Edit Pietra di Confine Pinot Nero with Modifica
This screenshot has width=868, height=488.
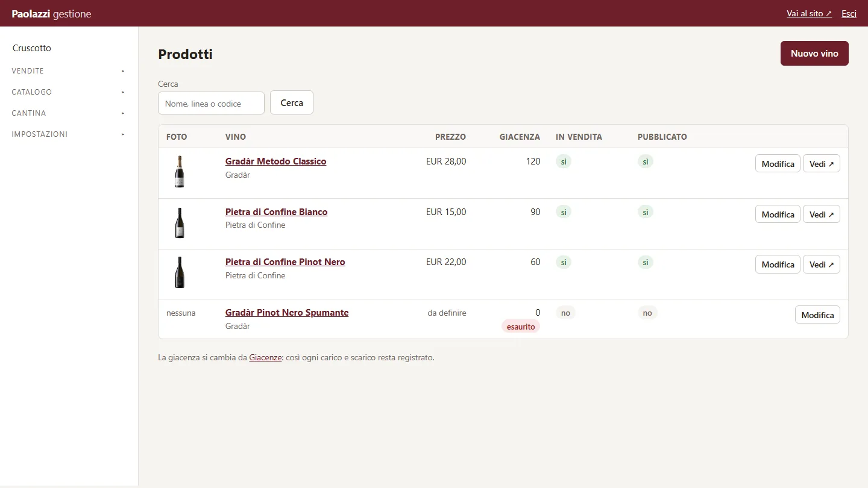(778, 264)
